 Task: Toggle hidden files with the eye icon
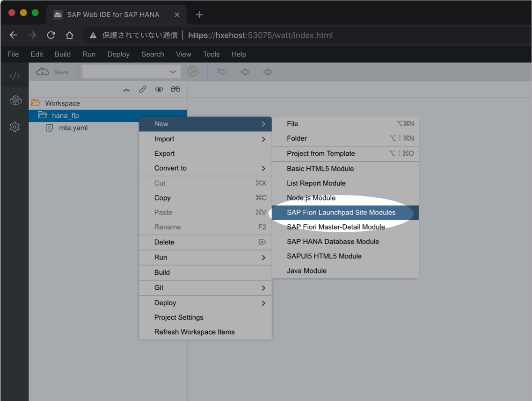pos(159,89)
